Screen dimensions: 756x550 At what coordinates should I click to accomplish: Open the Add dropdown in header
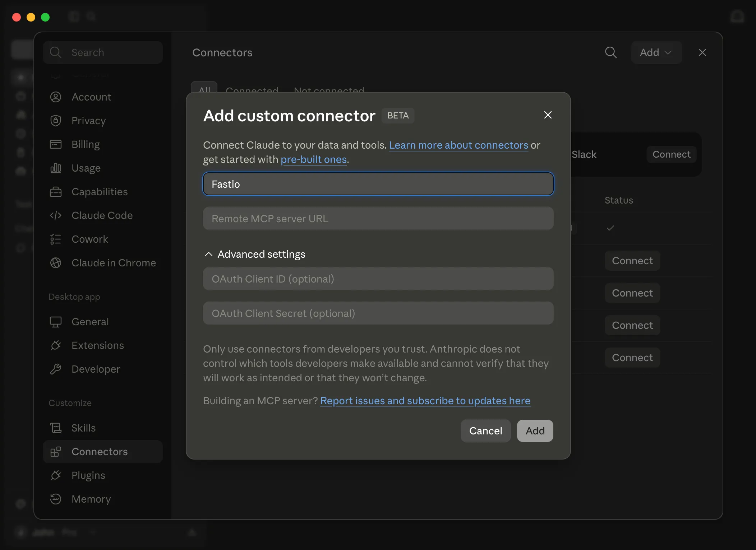[x=656, y=52]
